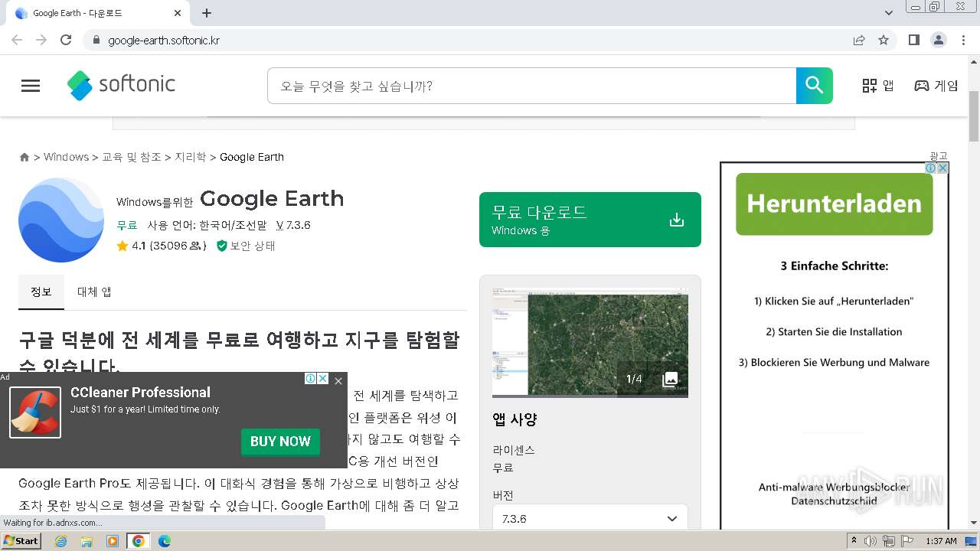Screen dimensions: 980x551
Task: Open file explorer from taskbar
Action: pos(87,541)
